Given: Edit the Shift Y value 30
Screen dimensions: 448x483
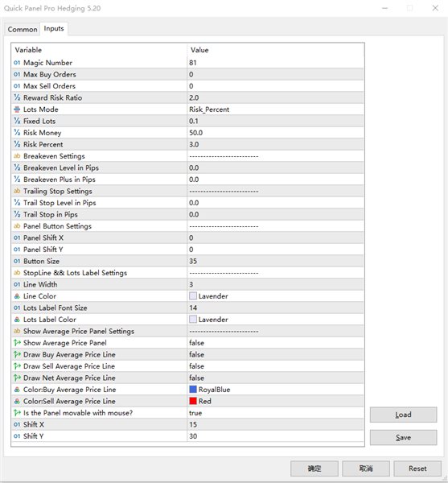Looking at the screenshot, I should pos(275,436).
